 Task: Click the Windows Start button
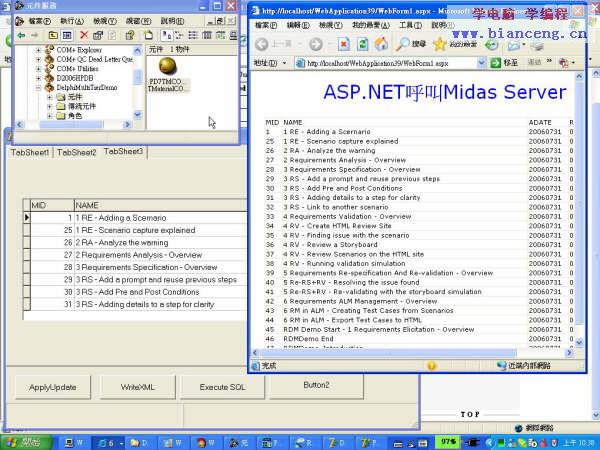pyautogui.click(x=26, y=443)
